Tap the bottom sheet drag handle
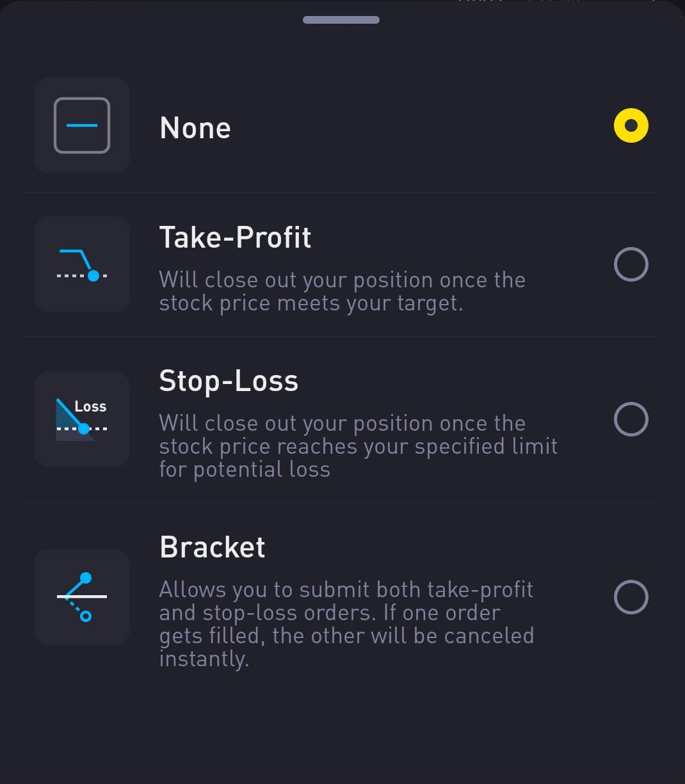 341,20
